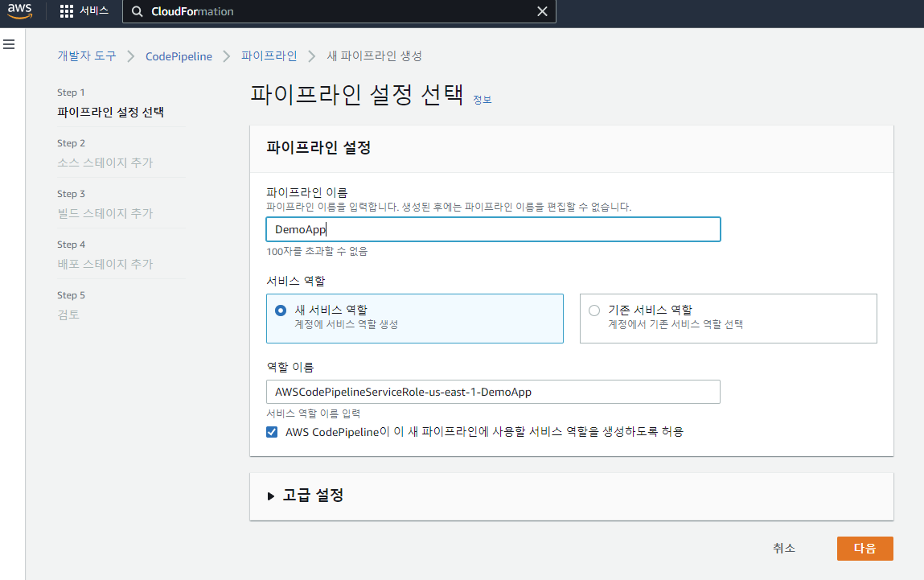This screenshot has width=924, height=580.
Task: Click the 새 파이프라인 생성 breadcrumb text
Action: (x=374, y=56)
